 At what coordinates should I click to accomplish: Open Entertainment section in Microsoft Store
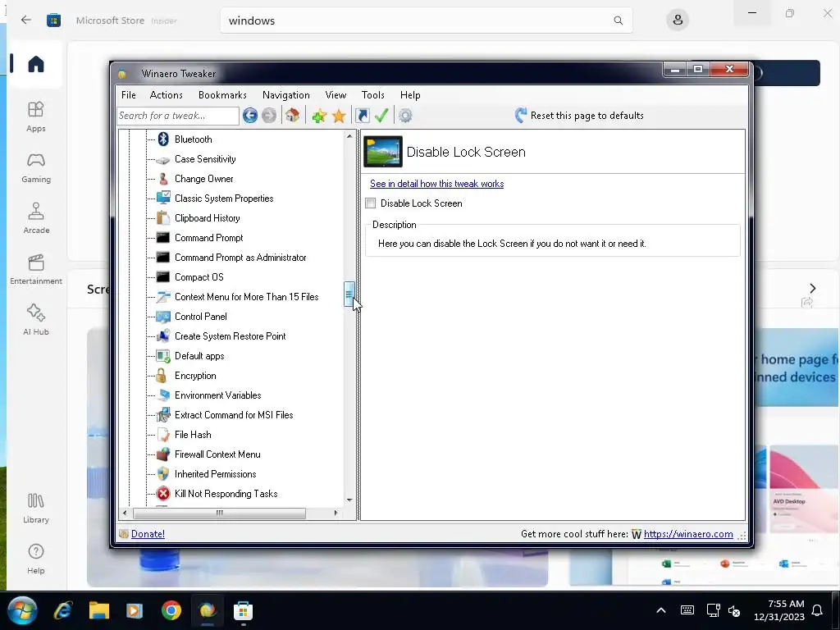click(36, 269)
